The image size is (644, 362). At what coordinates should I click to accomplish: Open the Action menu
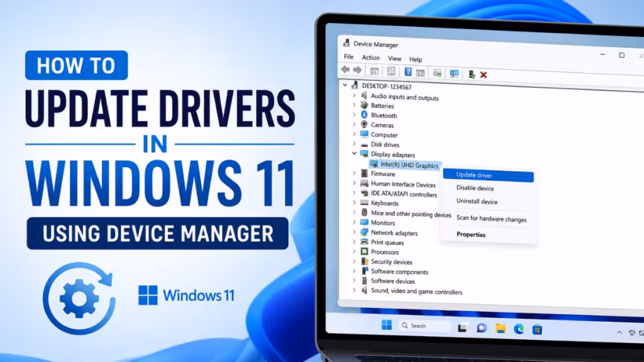pos(370,57)
